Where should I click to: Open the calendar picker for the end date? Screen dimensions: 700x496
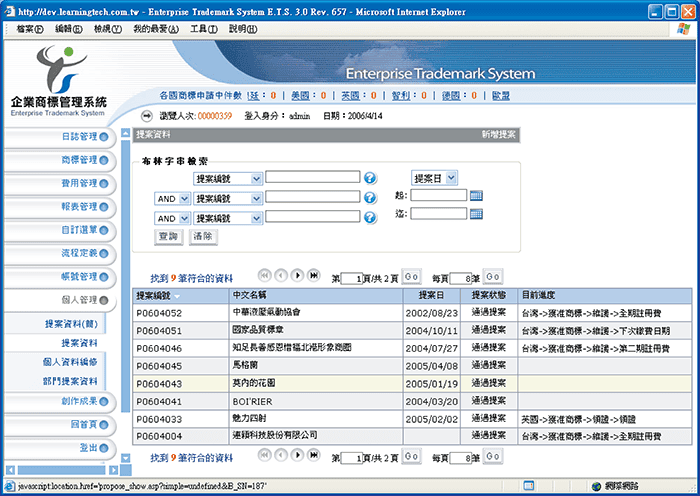coord(476,214)
